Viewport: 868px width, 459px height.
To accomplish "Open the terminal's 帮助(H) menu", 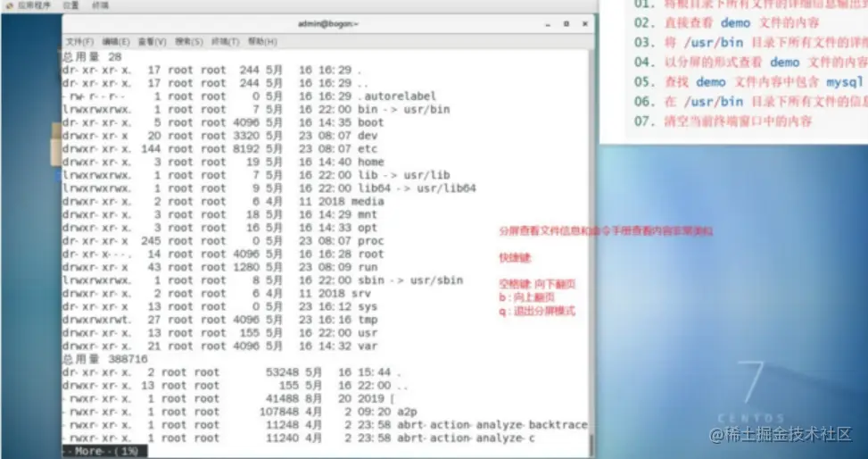I will [x=262, y=42].
